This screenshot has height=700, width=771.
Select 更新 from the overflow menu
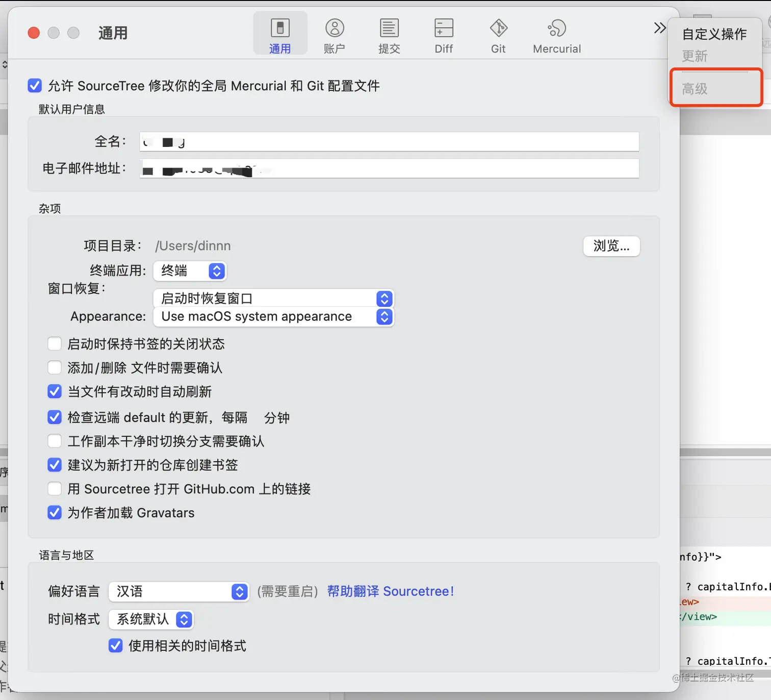pos(695,56)
